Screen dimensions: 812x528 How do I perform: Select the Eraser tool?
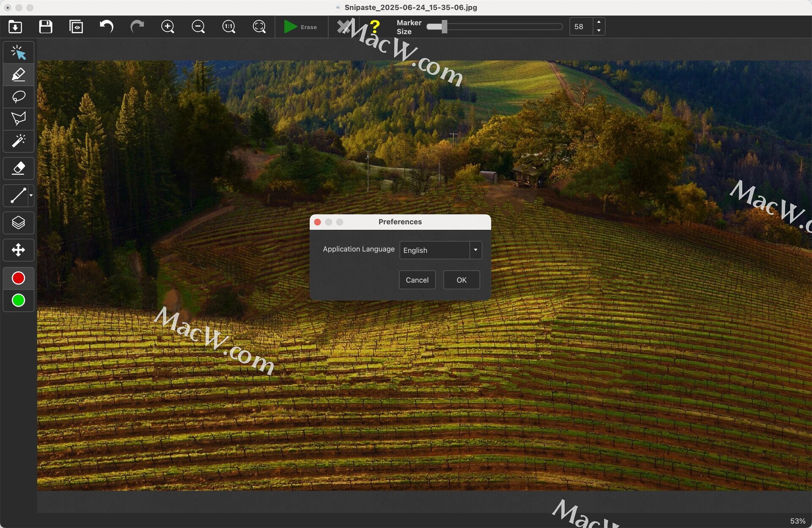pos(19,168)
